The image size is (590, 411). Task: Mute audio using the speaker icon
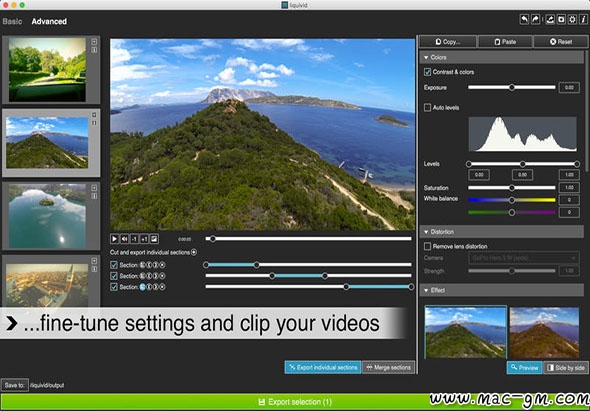[x=124, y=239]
